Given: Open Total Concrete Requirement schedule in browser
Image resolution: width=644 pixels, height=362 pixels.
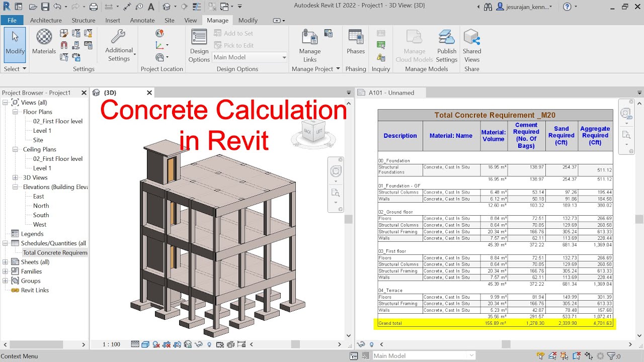Looking at the screenshot, I should [55, 253].
